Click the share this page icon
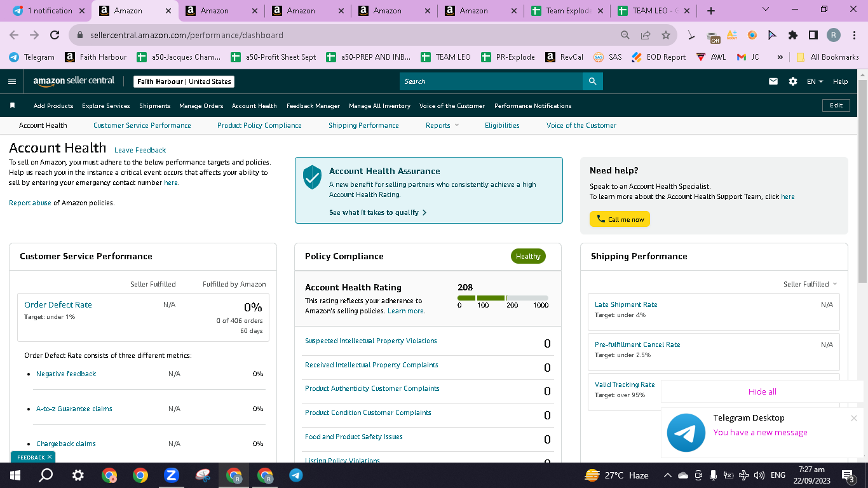The image size is (868, 488). (646, 35)
